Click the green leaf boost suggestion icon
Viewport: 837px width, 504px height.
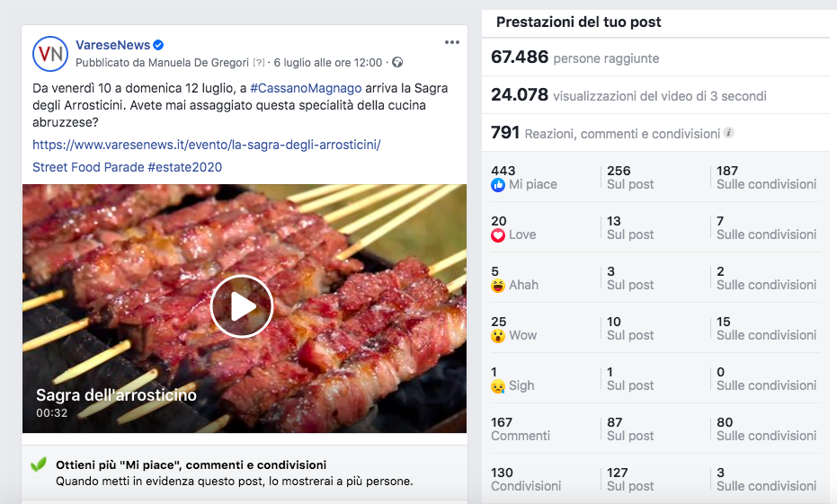click(x=39, y=464)
